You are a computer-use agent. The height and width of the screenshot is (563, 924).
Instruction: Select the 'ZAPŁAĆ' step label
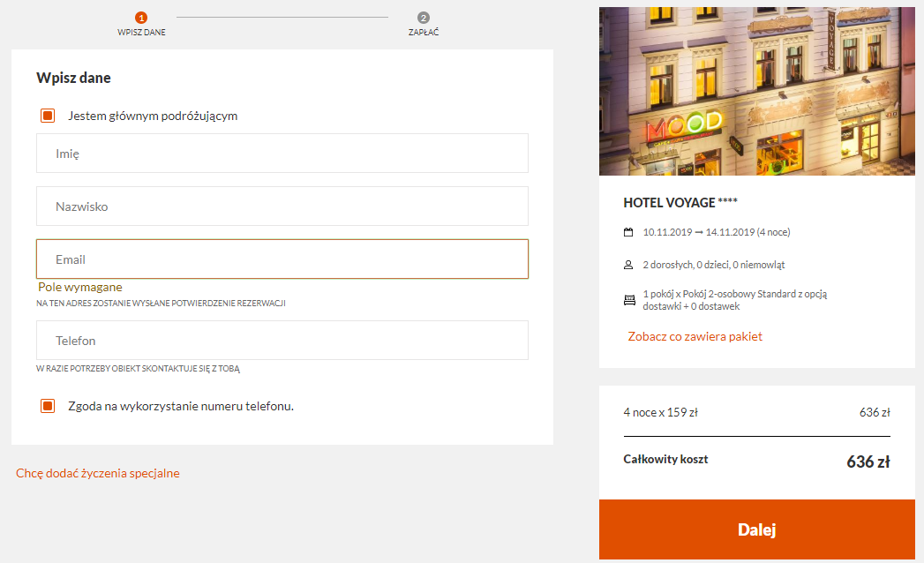(x=424, y=33)
